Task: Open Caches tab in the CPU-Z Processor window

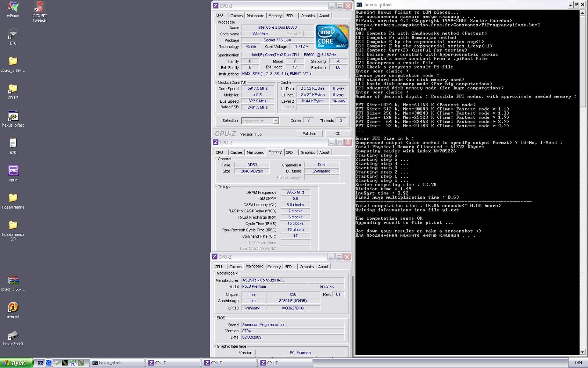Action: pos(237,16)
